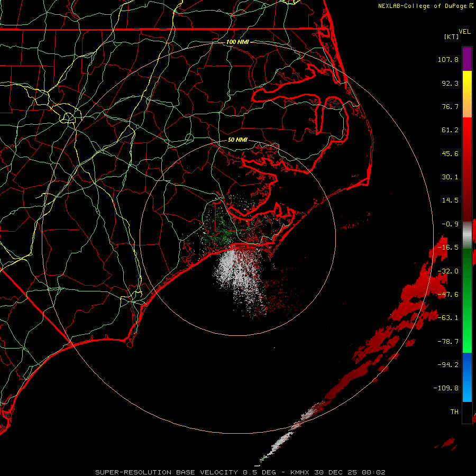Click the 50 NMI range ring label
Screen dimensions: 476x476
pos(237,140)
